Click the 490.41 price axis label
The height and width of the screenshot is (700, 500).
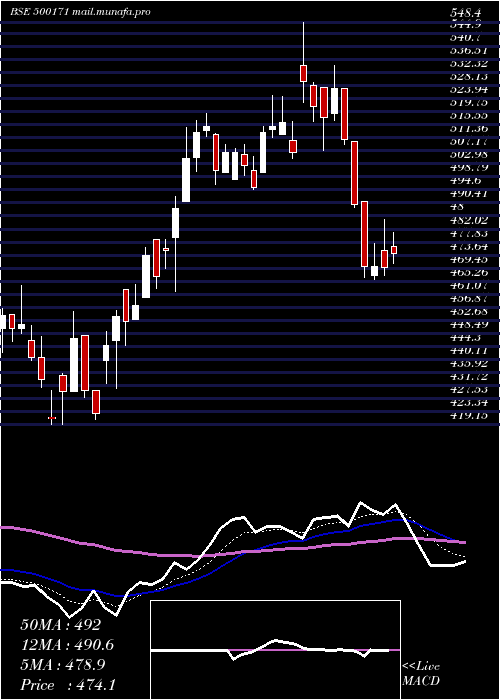(468, 194)
